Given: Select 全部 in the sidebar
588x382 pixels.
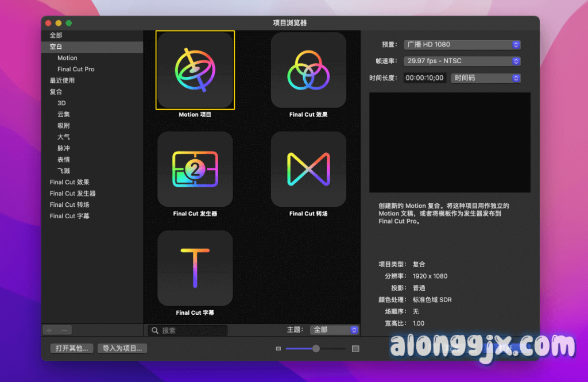Looking at the screenshot, I should click(x=56, y=36).
